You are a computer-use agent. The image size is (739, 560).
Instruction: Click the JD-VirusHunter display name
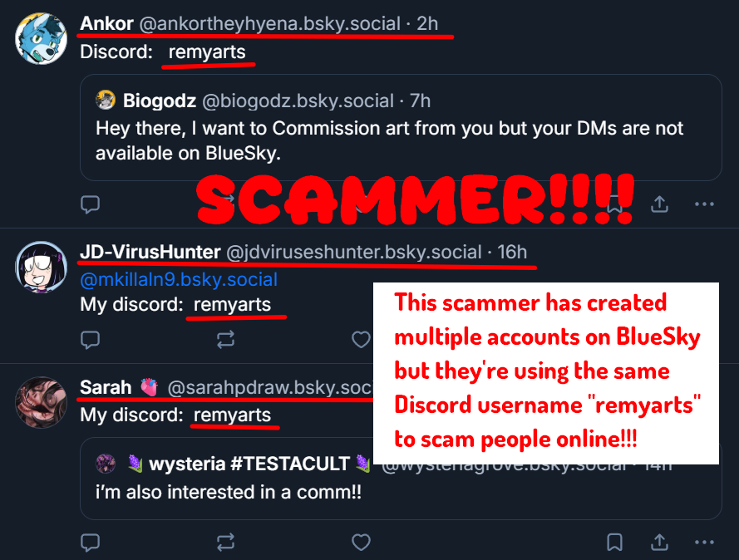click(150, 252)
